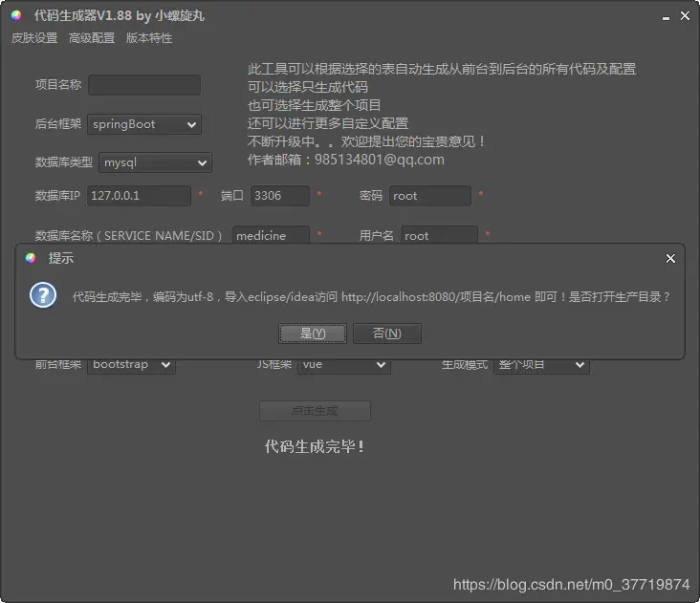Click the description line 还可以进行更多自定义配置
The height and width of the screenshot is (603, 700).
pos(328,123)
